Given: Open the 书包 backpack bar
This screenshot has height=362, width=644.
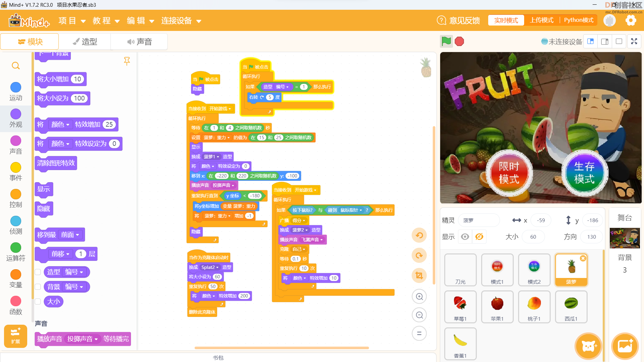Looking at the screenshot, I should [x=218, y=357].
